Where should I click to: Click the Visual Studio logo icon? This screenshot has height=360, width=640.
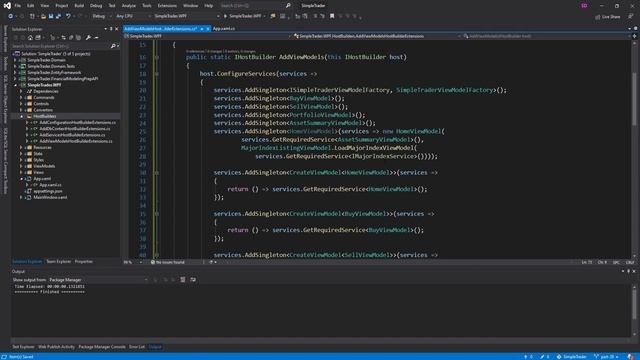tap(7, 6)
